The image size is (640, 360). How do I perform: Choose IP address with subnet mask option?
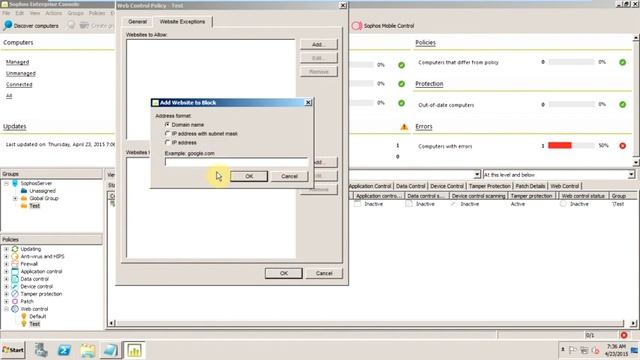pyautogui.click(x=167, y=133)
